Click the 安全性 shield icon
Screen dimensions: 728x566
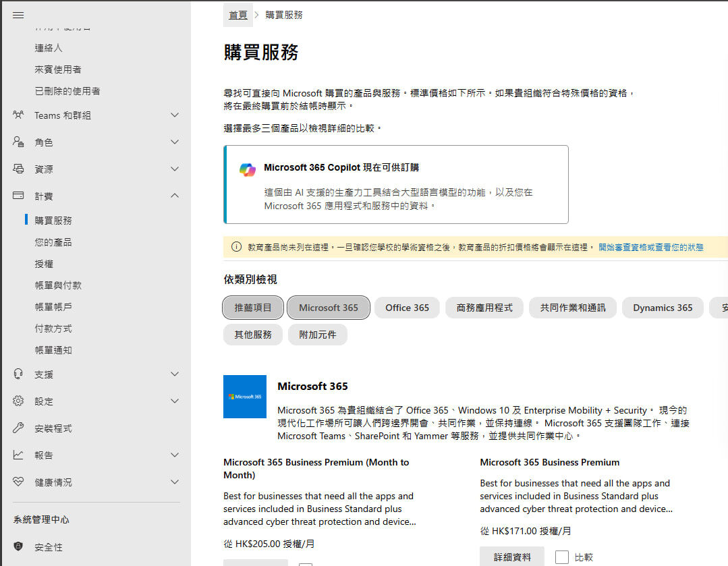18,546
